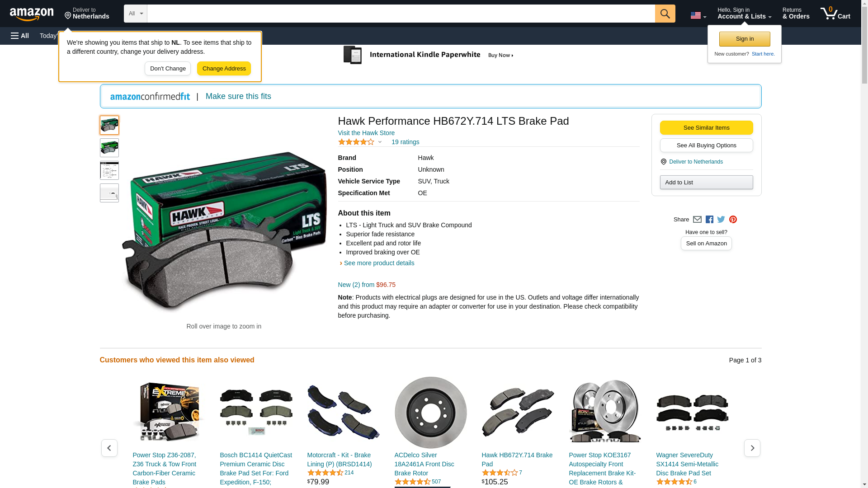Select the second product image thumbnail
868x488 pixels.
coord(109,148)
